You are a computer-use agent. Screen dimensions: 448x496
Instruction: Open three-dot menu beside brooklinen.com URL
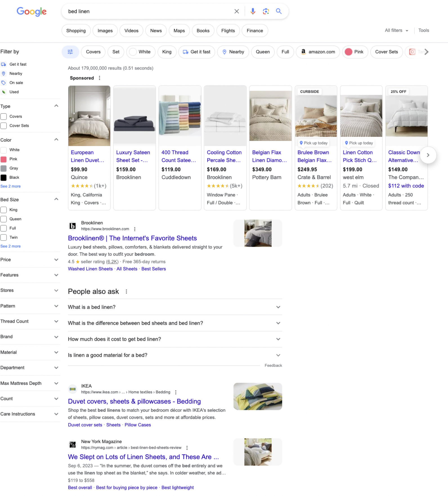click(135, 229)
